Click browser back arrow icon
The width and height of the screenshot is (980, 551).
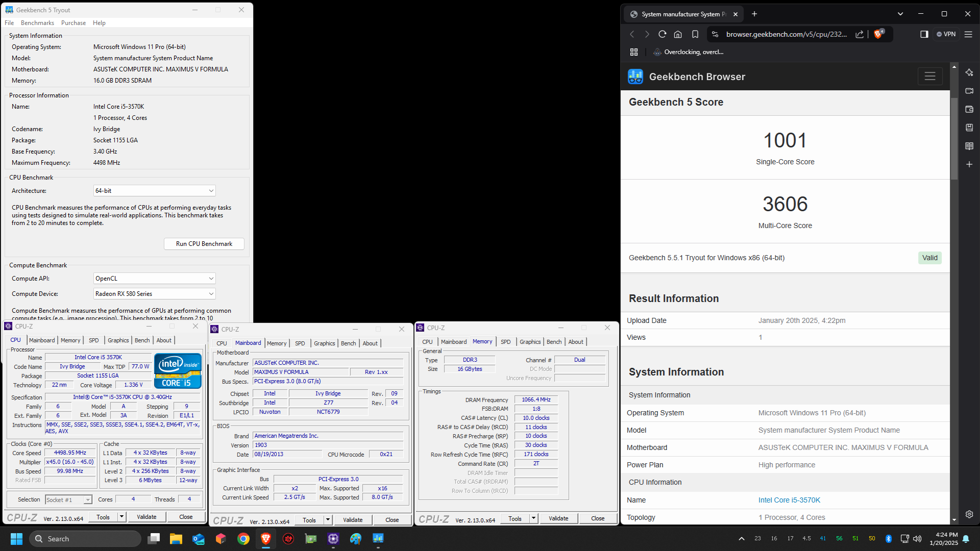coord(632,34)
